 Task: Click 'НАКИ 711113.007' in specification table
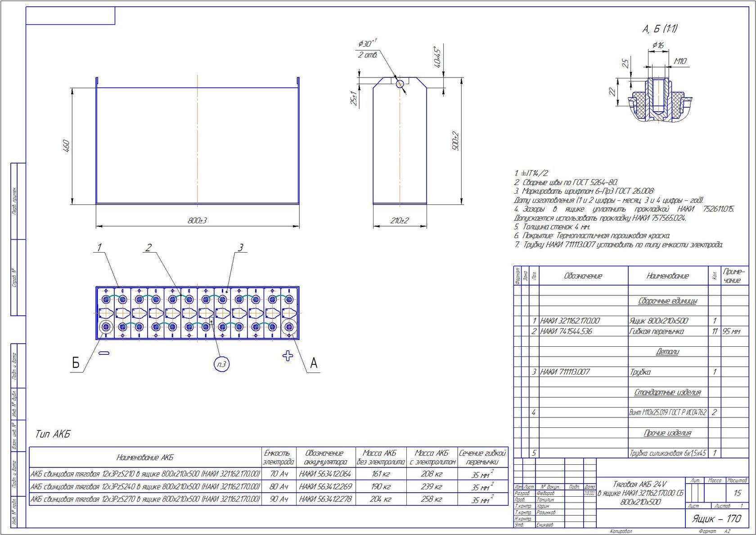(565, 372)
